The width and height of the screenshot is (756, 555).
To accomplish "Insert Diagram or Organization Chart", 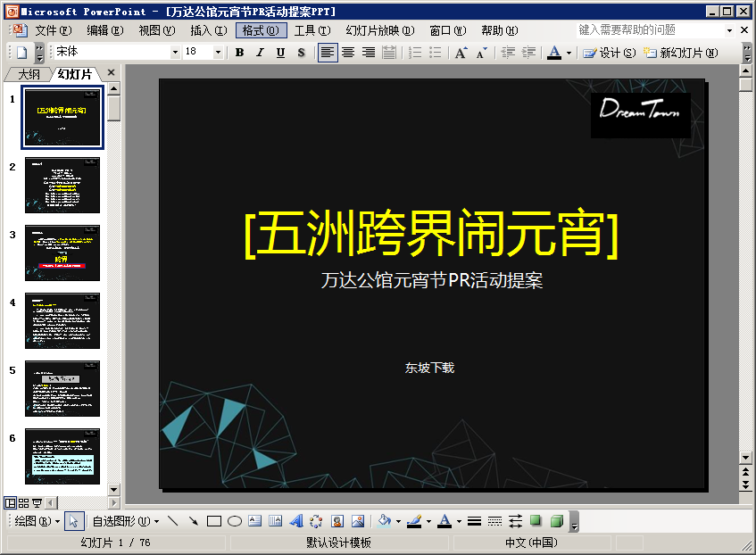I will tap(316, 521).
